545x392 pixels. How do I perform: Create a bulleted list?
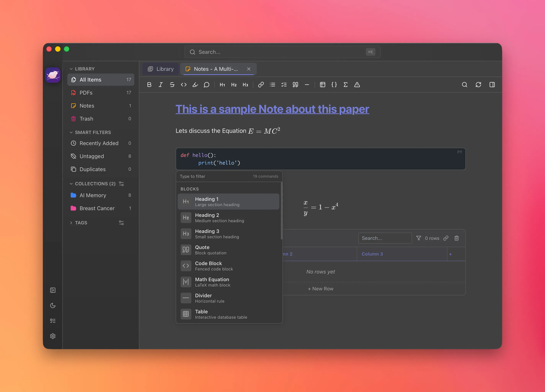click(x=272, y=85)
